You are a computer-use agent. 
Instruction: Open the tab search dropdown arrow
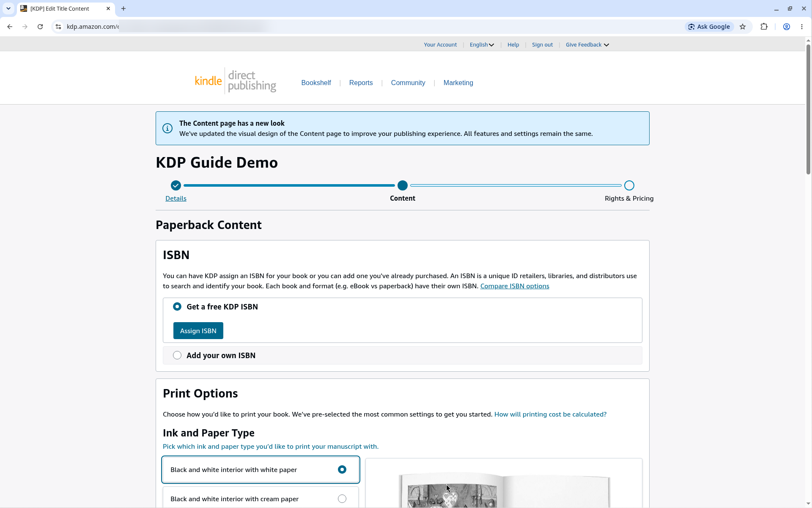click(8, 8)
